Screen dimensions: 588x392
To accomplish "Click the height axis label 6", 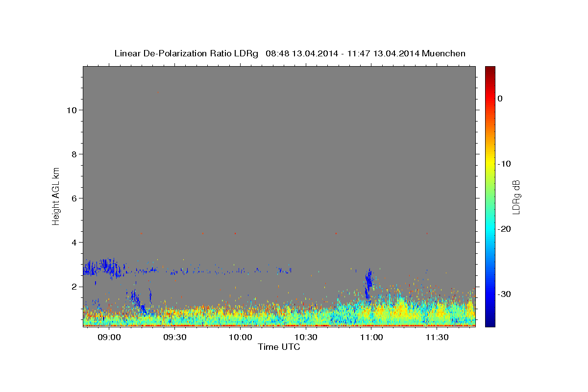I will pos(74,198).
